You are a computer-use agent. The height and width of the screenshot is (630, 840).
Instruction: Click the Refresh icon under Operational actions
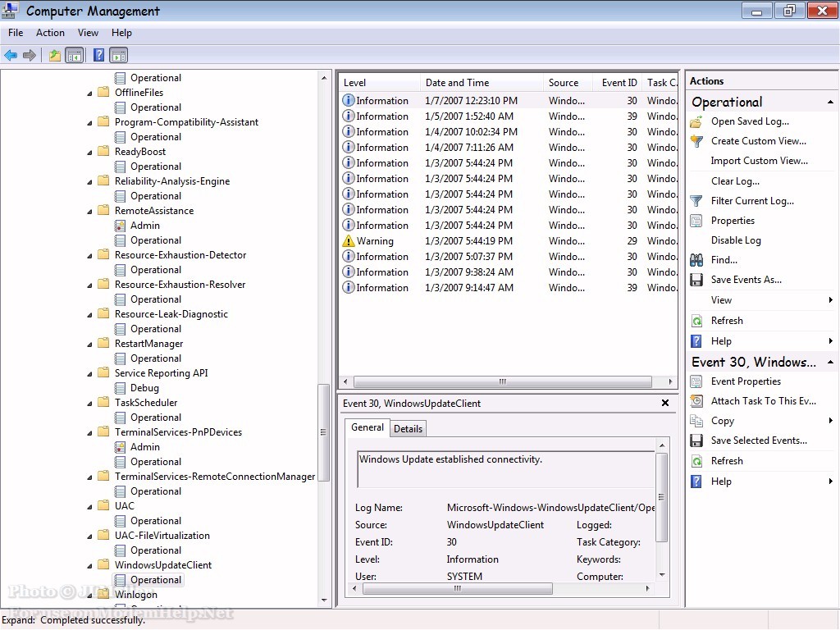point(696,321)
